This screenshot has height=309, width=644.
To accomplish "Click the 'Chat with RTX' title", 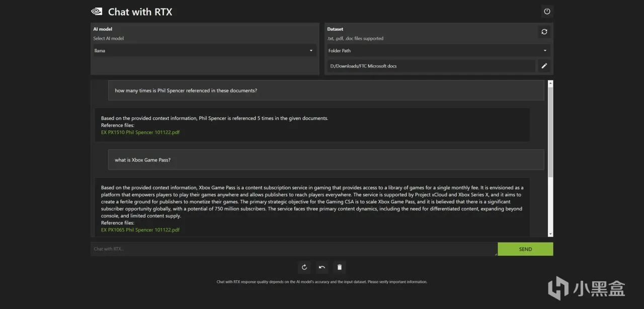I will coord(140,12).
